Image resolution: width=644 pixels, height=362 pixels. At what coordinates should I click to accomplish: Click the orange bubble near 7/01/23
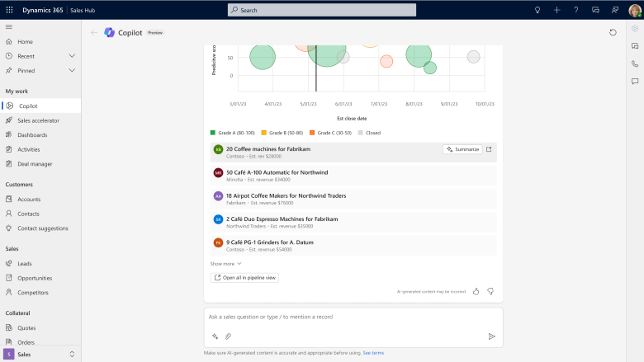click(x=386, y=62)
